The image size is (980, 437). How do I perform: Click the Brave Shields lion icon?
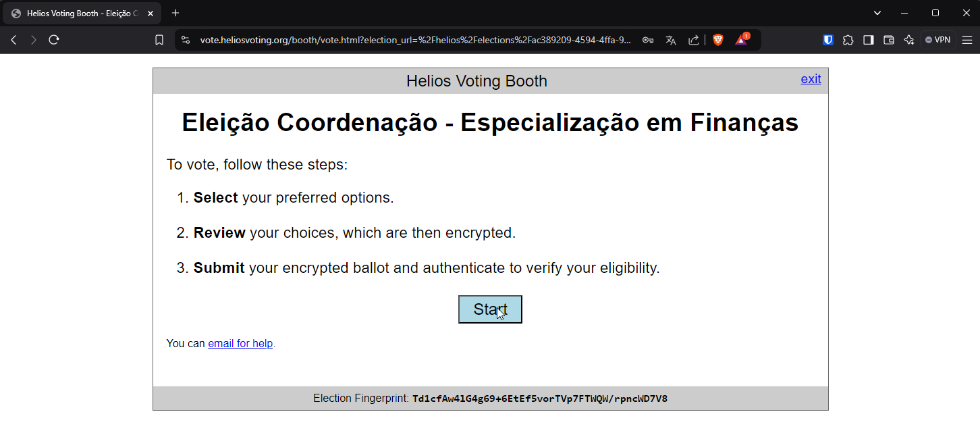718,40
